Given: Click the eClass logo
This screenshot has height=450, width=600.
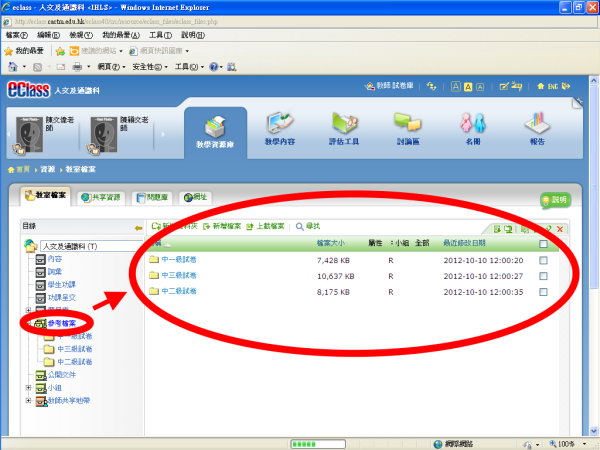Looking at the screenshot, I should (x=29, y=90).
